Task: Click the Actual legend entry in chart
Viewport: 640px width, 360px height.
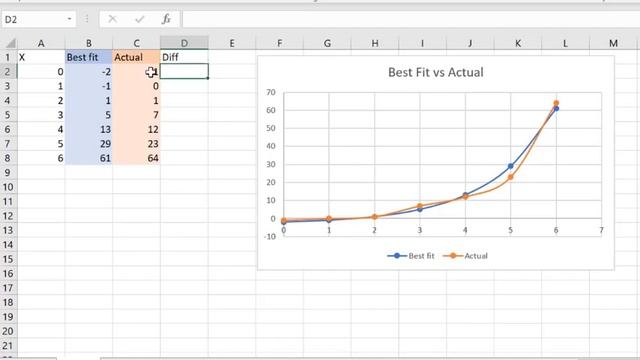Action: 465,256
